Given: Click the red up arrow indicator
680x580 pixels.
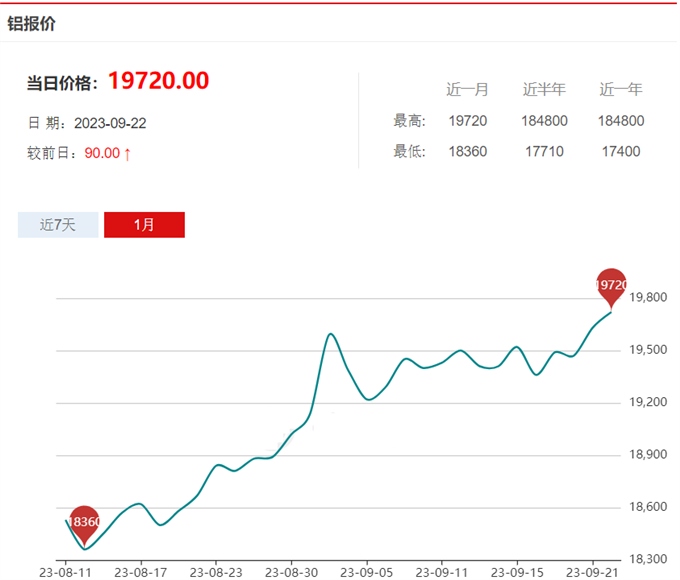Looking at the screenshot, I should coord(127,154).
